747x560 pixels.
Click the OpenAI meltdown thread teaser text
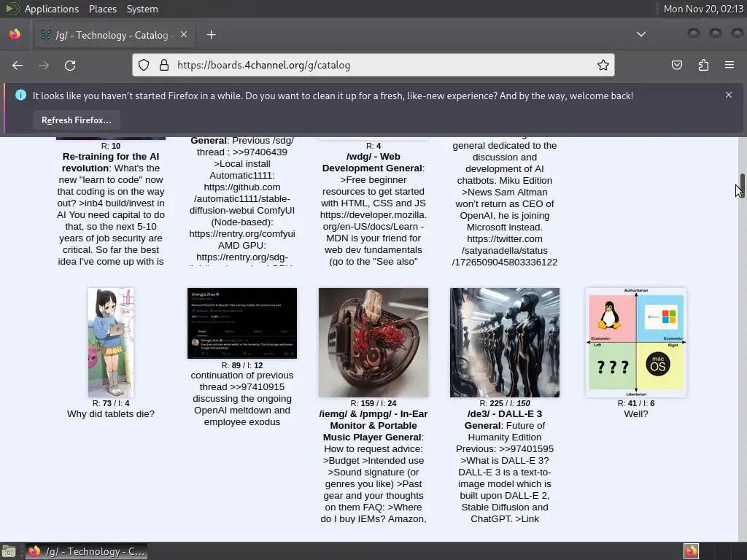pos(242,399)
